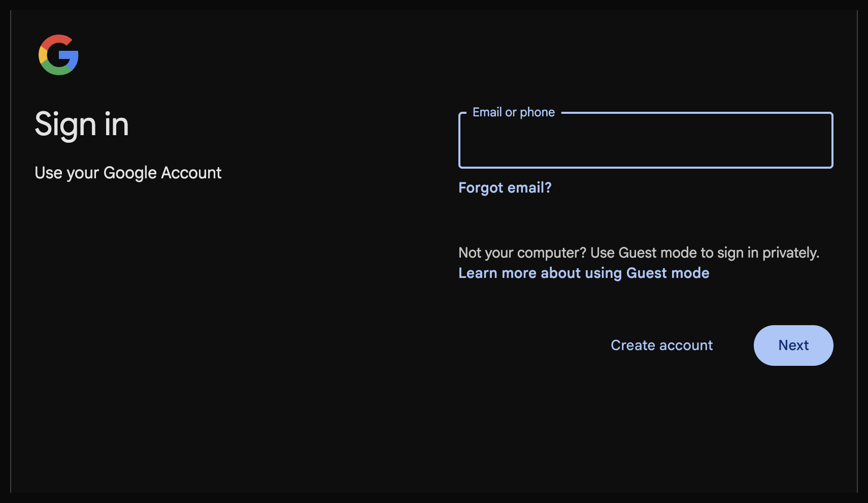
Task: Click the Not your computer? guest mode text
Action: [x=639, y=253]
